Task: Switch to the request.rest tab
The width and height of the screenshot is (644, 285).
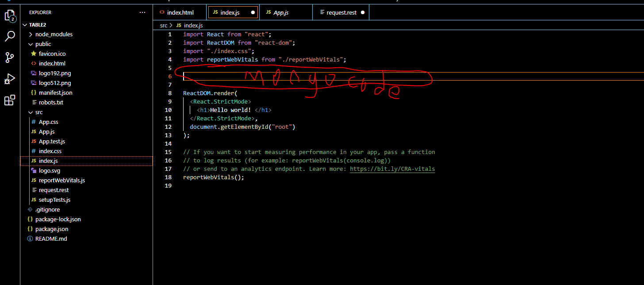Action: 341,13
